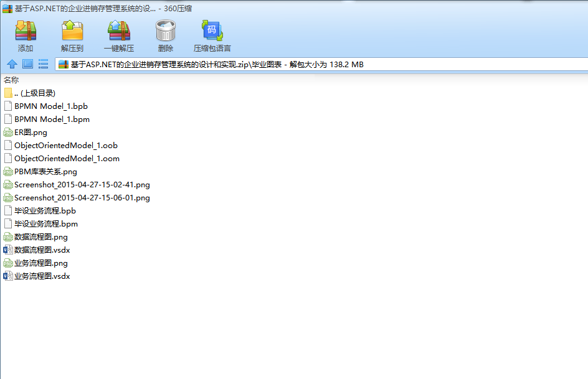Click the 一键解压 one-click extract icon
Viewport: 588px width, 379px height.
pyautogui.click(x=119, y=31)
